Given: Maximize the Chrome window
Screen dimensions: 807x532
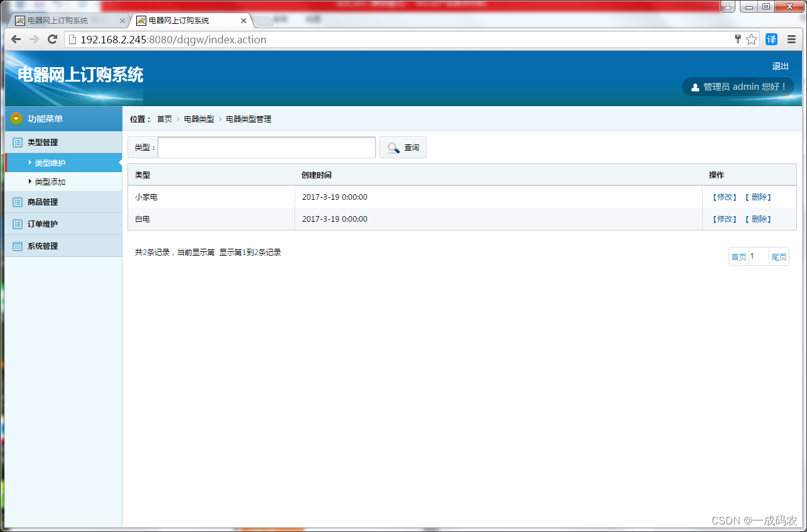Looking at the screenshot, I should click(766, 6).
